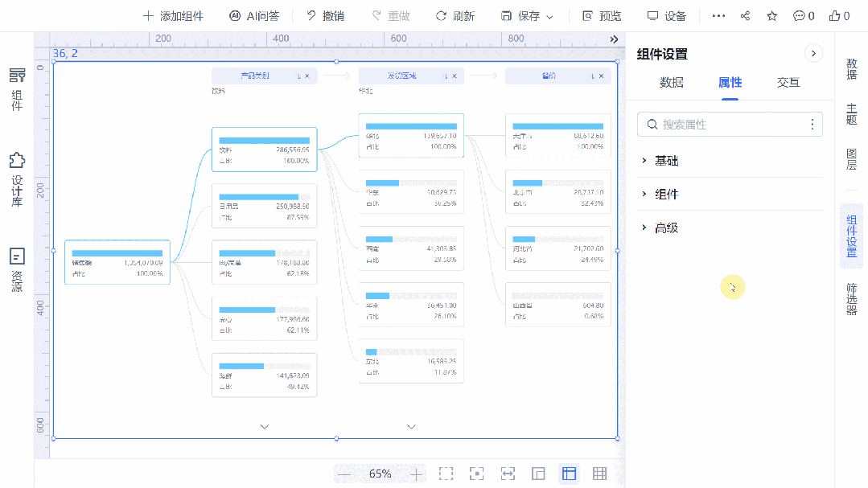
Task: Switch to 数据 tab
Action: coord(672,83)
